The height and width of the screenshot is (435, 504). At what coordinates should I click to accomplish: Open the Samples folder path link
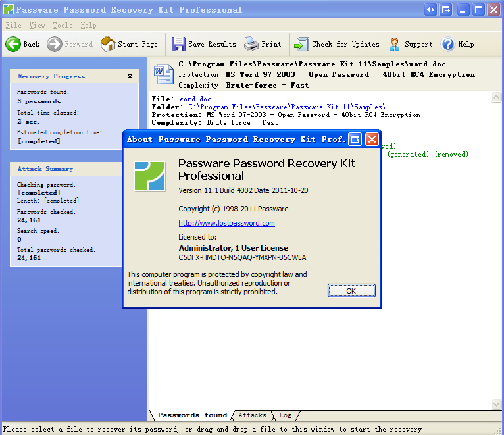(x=287, y=107)
